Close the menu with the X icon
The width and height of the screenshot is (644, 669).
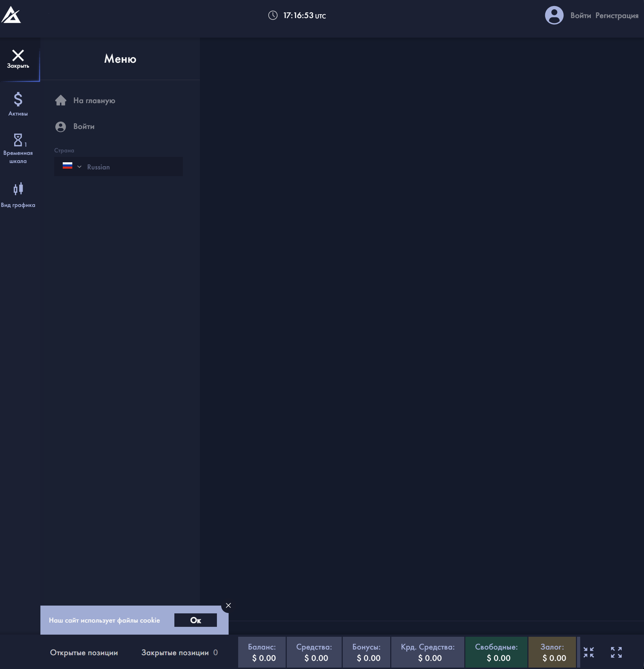[x=18, y=59]
